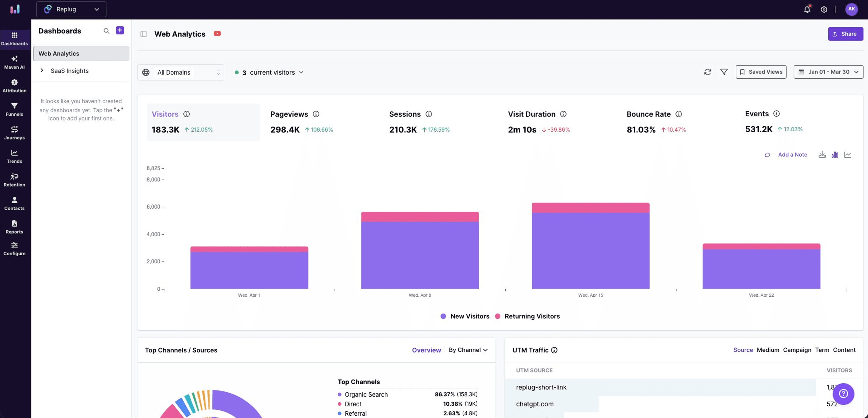Open the Funnels section
Viewport: 868px width, 418px height.
[x=15, y=110]
